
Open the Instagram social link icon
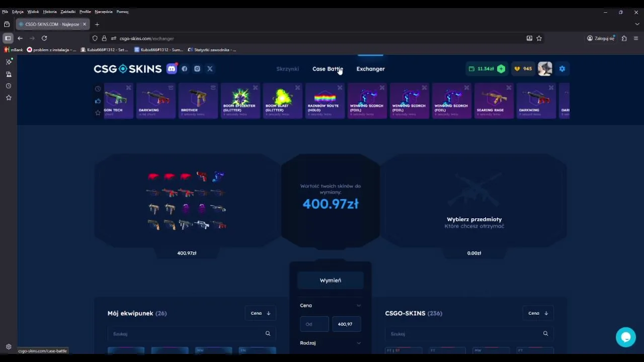pos(197,69)
